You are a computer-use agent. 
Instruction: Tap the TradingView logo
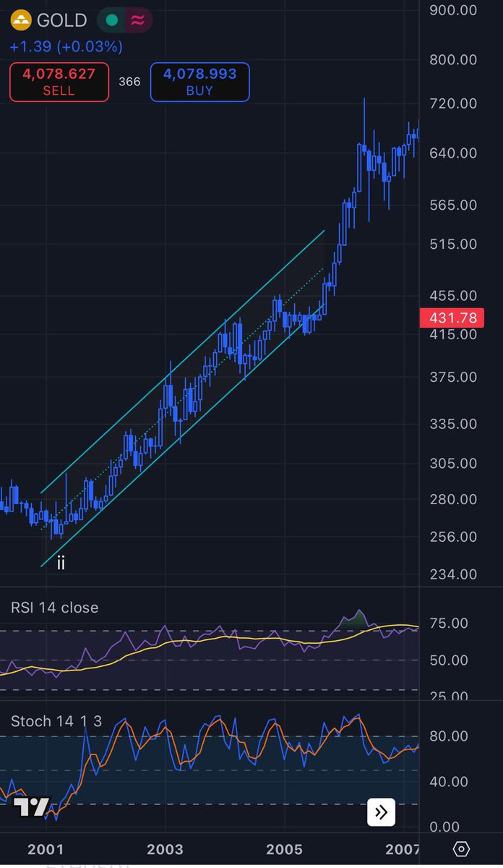click(32, 807)
